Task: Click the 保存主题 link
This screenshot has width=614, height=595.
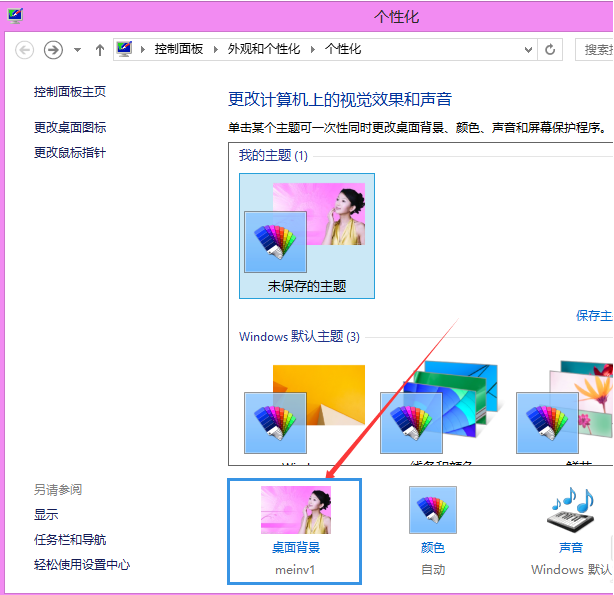Action: [x=594, y=315]
